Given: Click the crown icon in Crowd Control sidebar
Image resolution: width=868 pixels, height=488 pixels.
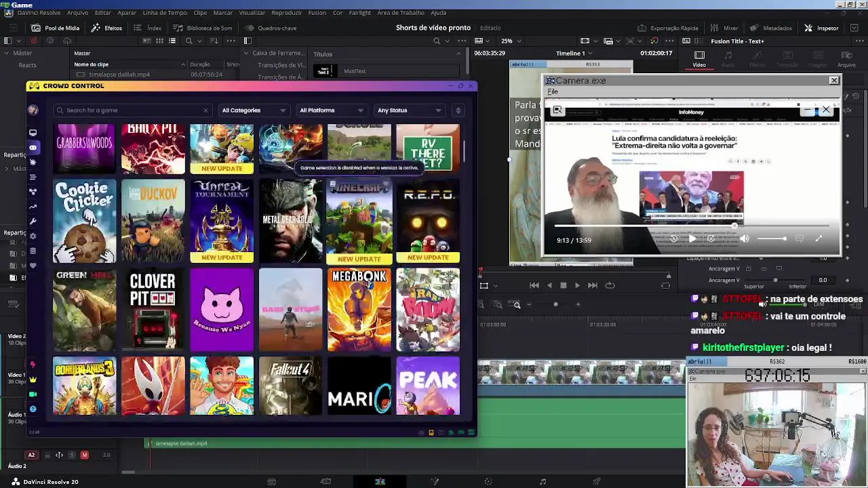Looking at the screenshot, I should pos(33,380).
